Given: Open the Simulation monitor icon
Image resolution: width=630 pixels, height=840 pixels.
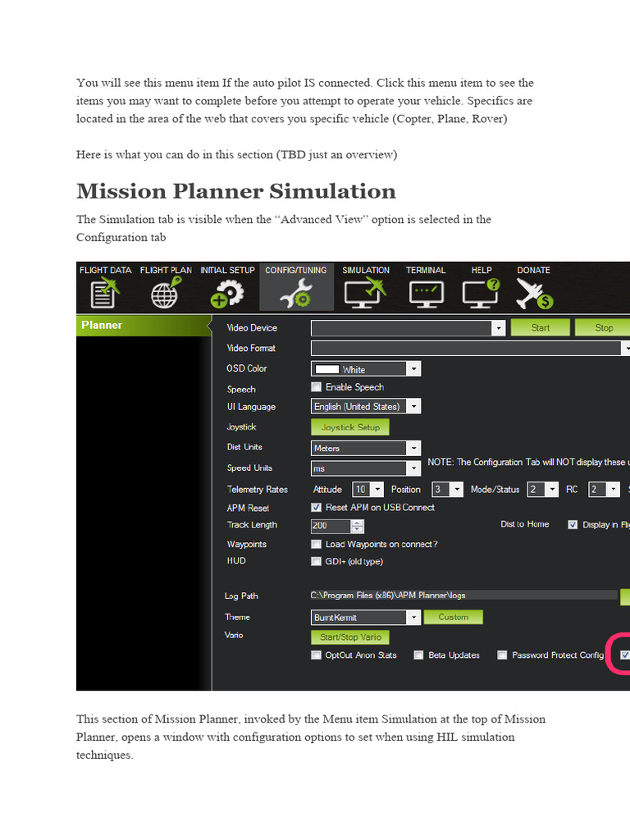Looking at the screenshot, I should (x=365, y=294).
